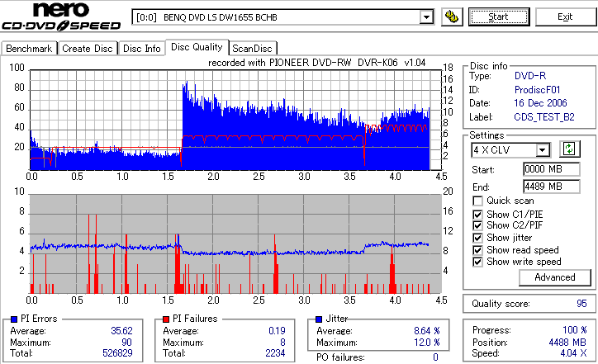Click PI Errors maximum value 90
The height and width of the screenshot is (364, 598).
coord(126,343)
